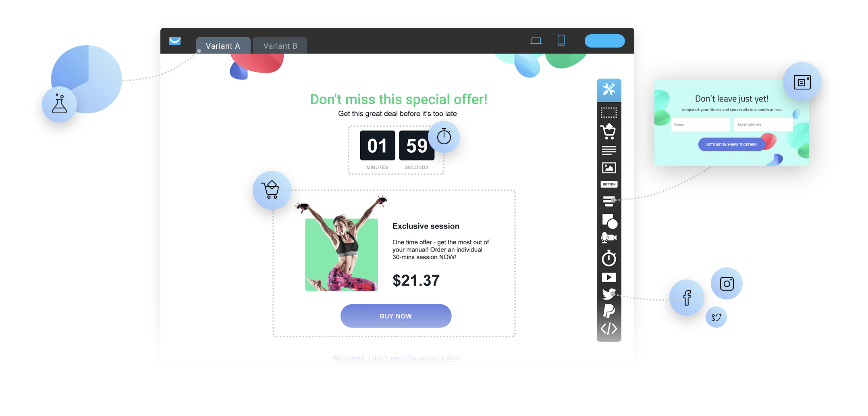
Task: Pick the countdown timer tool in sidebar
Action: (609, 258)
